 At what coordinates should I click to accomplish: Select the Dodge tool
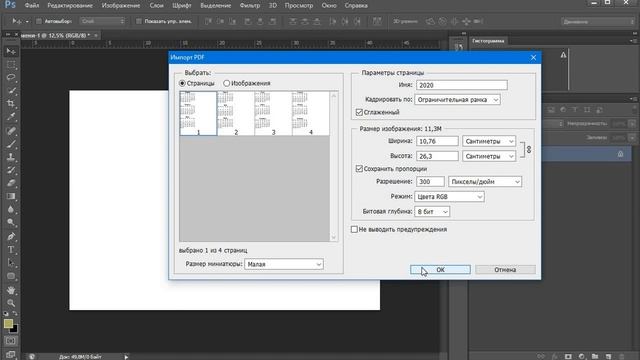11,222
